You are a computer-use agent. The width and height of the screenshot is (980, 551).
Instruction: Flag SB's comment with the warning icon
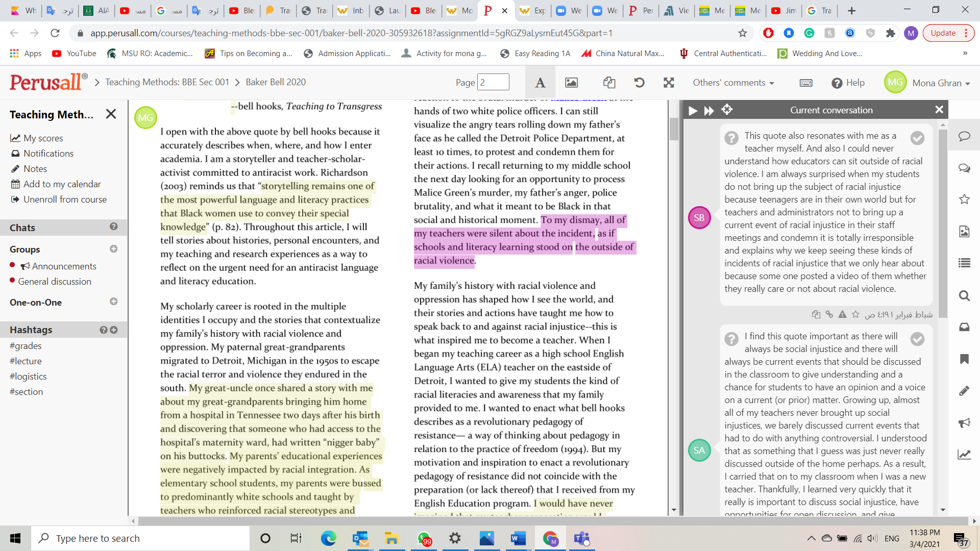pos(842,315)
